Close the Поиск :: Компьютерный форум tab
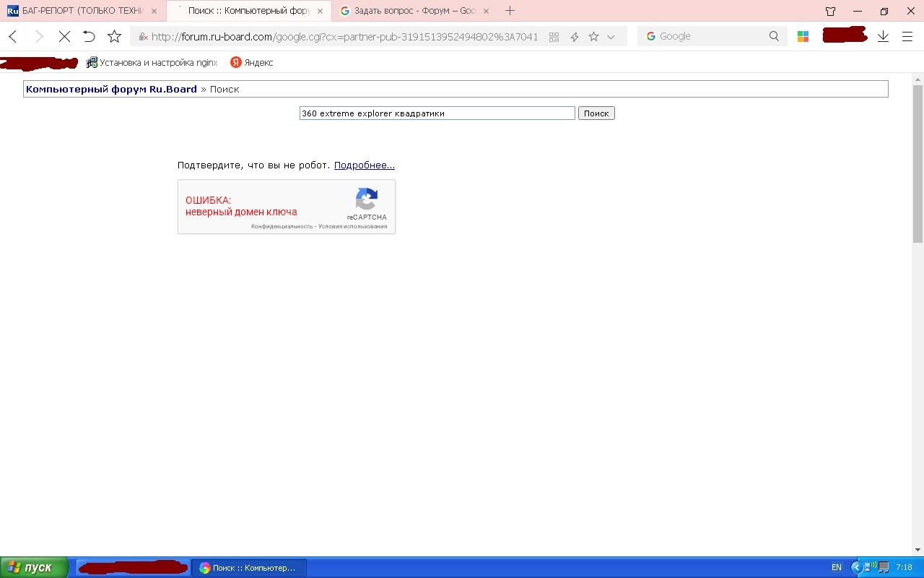Image resolution: width=924 pixels, height=578 pixels. tap(320, 11)
